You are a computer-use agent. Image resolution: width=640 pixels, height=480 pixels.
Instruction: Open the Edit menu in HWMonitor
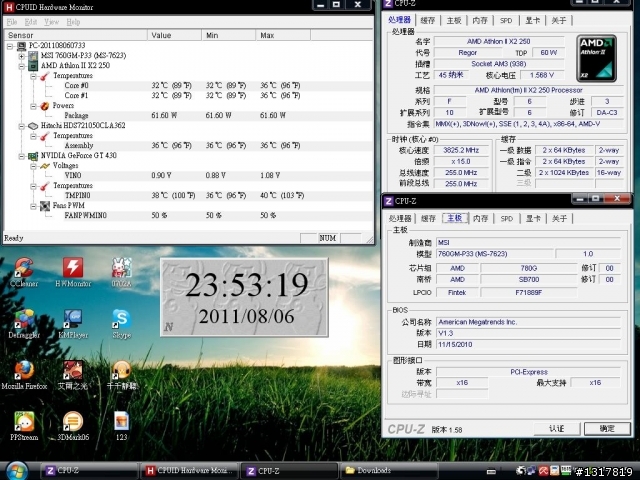31,22
